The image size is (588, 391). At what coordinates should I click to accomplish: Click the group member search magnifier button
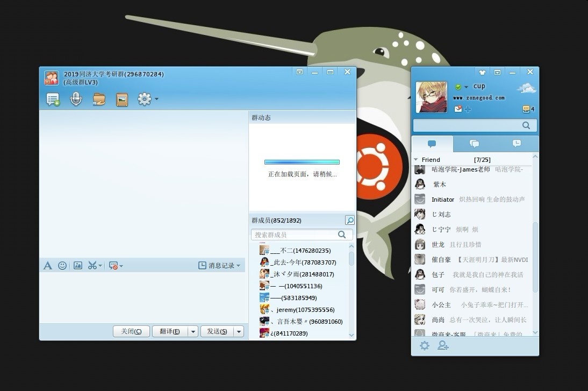349,221
